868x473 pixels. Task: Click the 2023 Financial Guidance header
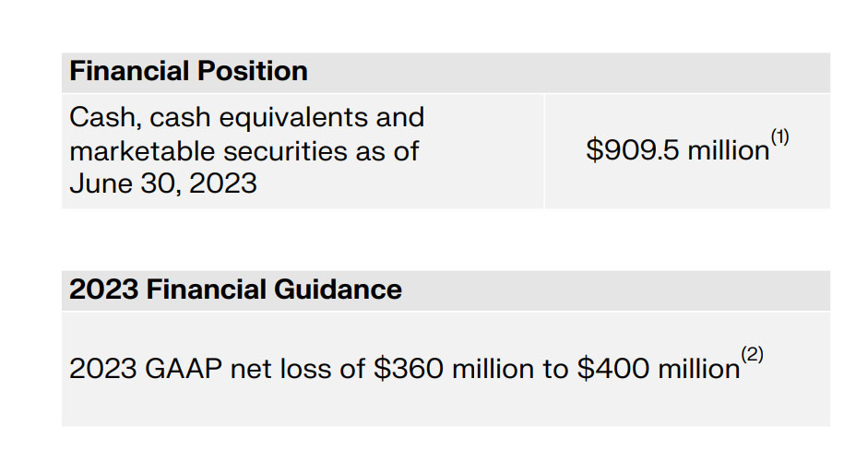235,290
